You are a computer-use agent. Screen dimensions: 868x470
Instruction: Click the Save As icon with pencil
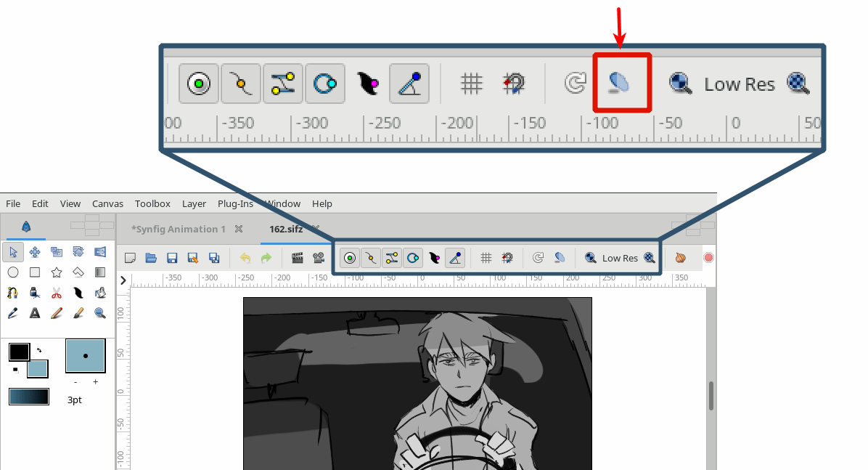(192, 258)
